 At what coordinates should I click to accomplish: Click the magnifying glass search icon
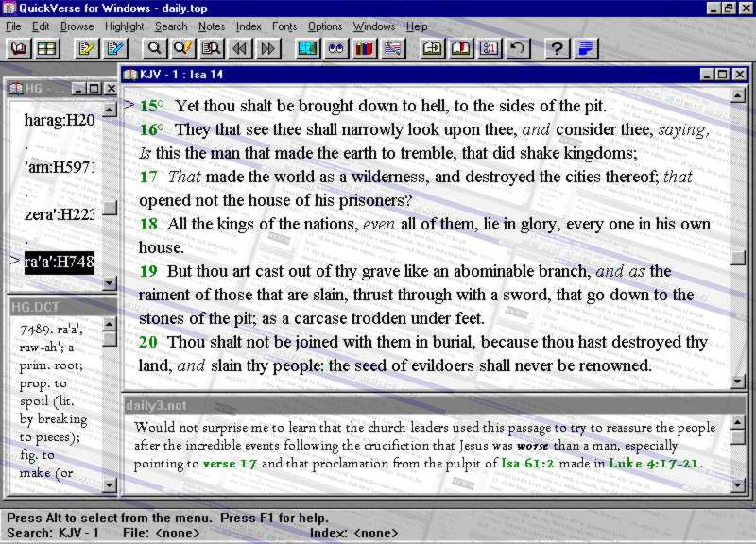(154, 49)
